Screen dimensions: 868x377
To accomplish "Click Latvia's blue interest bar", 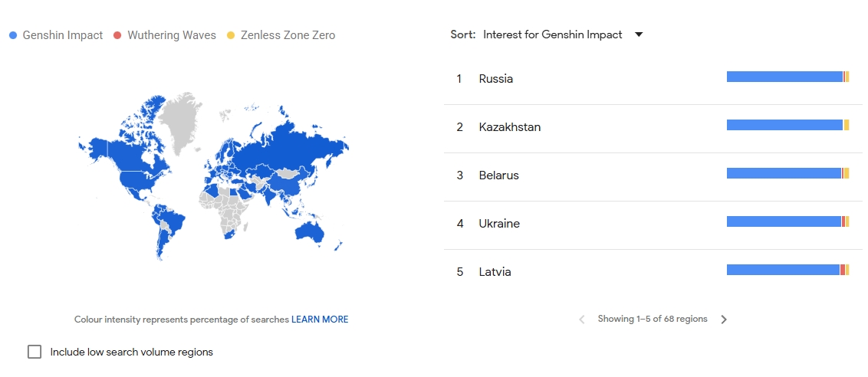I will click(x=782, y=270).
